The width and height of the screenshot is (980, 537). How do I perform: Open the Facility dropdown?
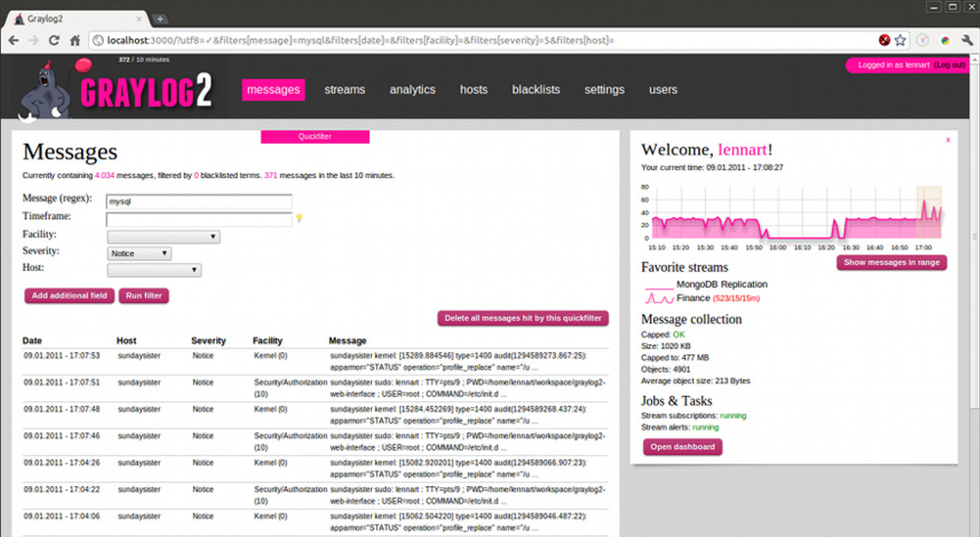coord(163,237)
